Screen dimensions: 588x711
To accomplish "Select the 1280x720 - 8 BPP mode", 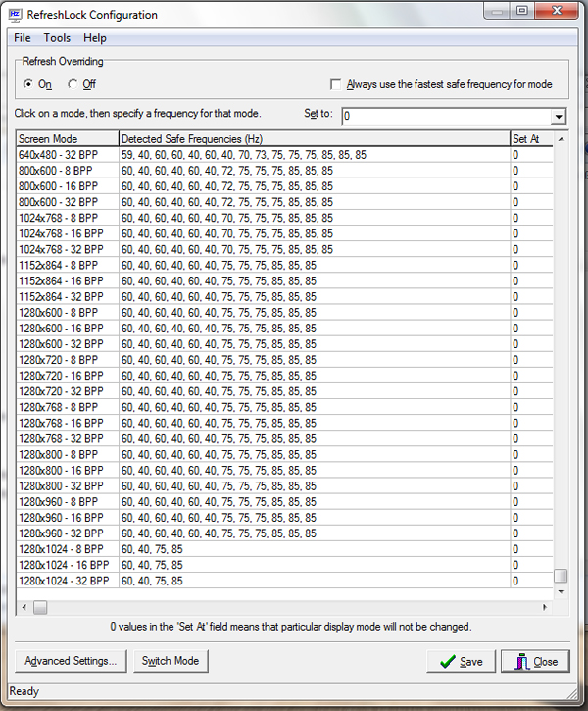I will (x=284, y=360).
